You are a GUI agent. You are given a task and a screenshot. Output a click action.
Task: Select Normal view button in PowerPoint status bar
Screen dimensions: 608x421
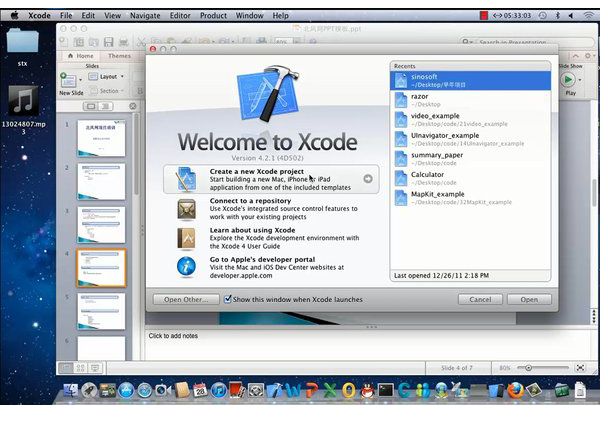[x=66, y=368]
